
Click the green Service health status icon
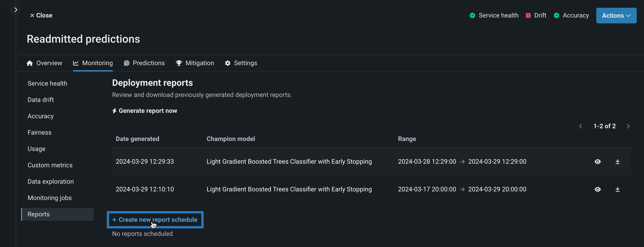tap(472, 15)
